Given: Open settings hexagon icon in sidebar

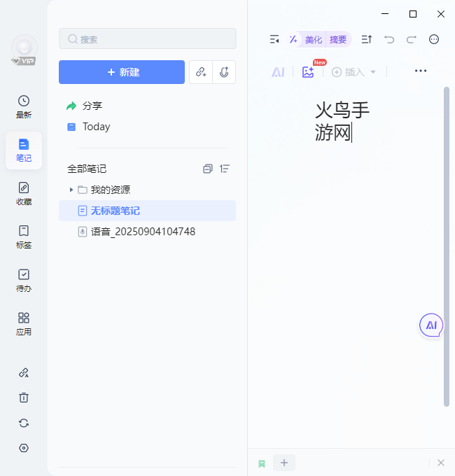Looking at the screenshot, I should tap(24, 448).
